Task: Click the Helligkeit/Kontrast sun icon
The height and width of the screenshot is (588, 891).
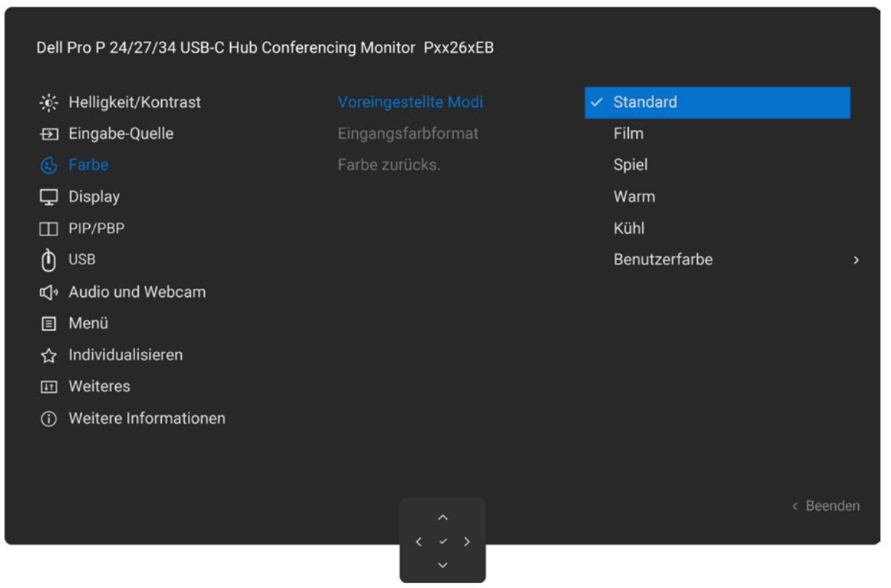Action: (x=49, y=102)
